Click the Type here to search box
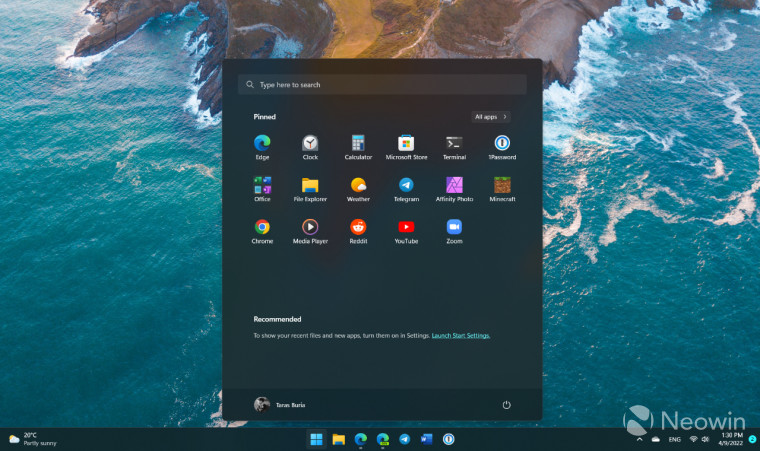This screenshot has width=760, height=451. coord(382,85)
